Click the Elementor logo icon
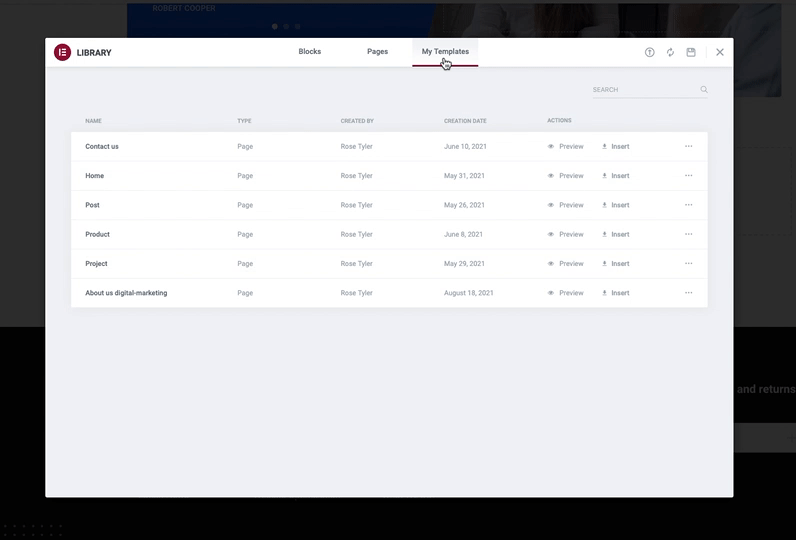 62,52
